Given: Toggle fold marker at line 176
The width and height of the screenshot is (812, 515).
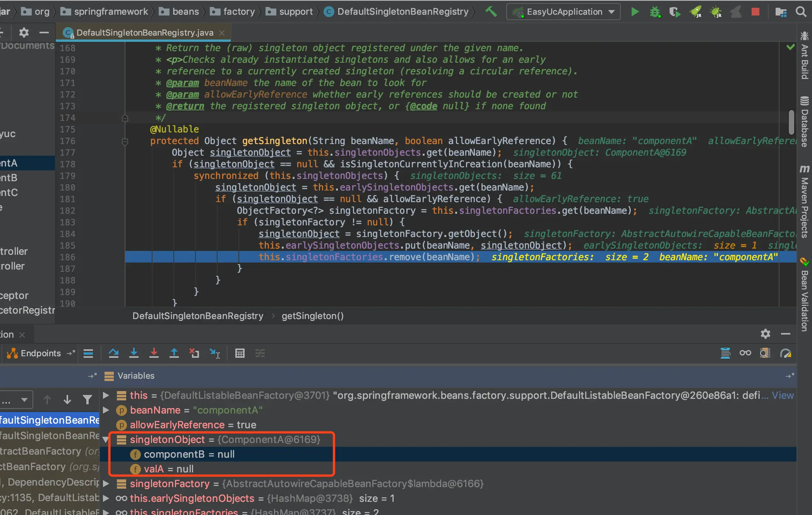Looking at the screenshot, I should 125,141.
